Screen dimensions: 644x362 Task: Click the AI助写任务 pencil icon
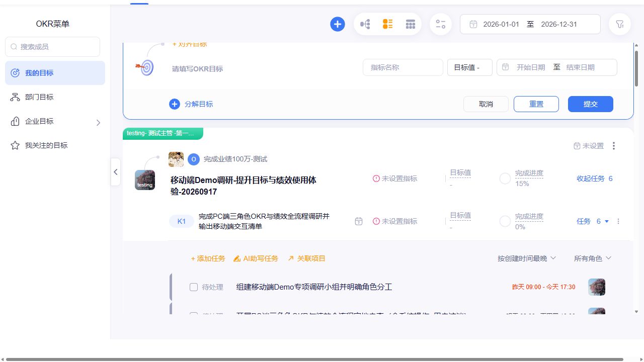point(237,258)
